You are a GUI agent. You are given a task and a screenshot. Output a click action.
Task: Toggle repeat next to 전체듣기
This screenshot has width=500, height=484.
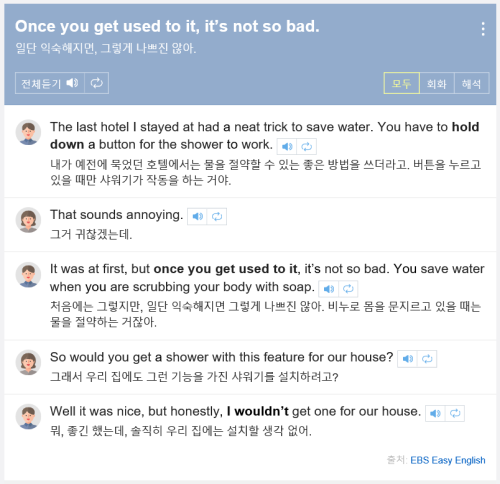pyautogui.click(x=97, y=83)
